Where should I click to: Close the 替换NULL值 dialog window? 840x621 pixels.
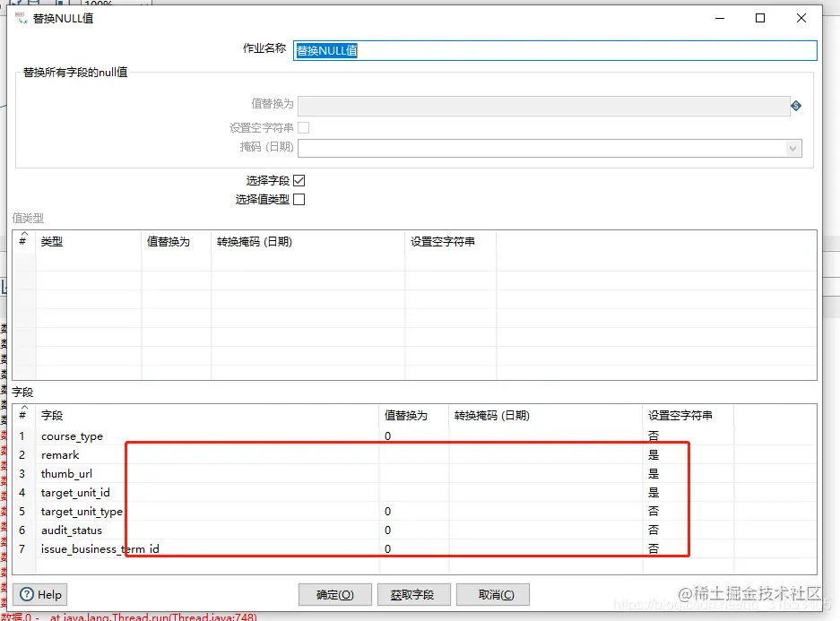801,18
